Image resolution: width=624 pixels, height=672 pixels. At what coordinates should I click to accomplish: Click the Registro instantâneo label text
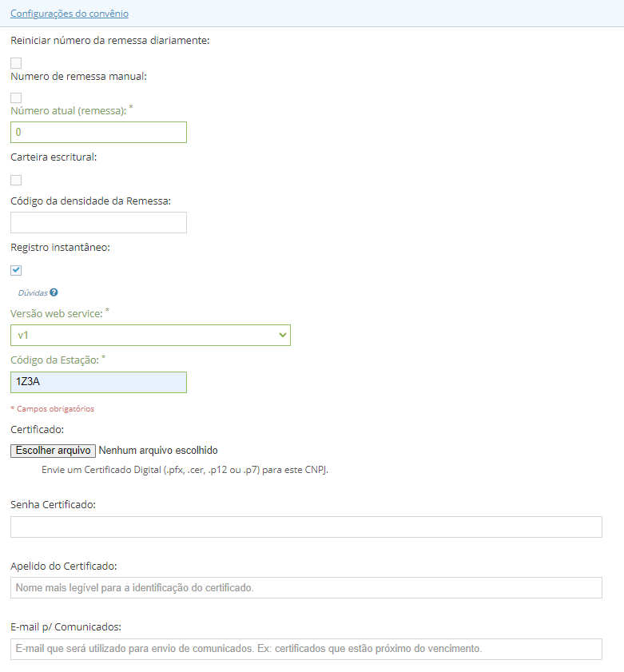61,247
